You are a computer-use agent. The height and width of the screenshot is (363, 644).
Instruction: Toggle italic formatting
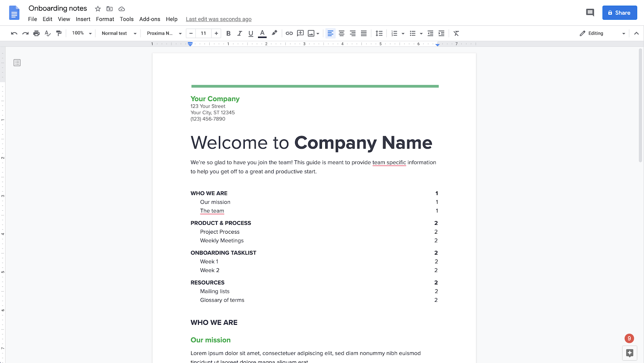pos(239,33)
